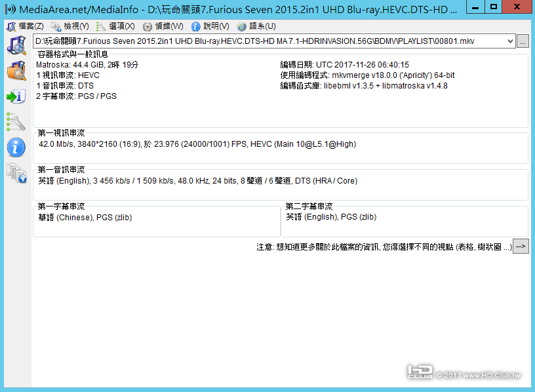Image resolution: width=535 pixels, height=392 pixels.
Task: Click the website documents icon in sidebar
Action: click(x=16, y=173)
